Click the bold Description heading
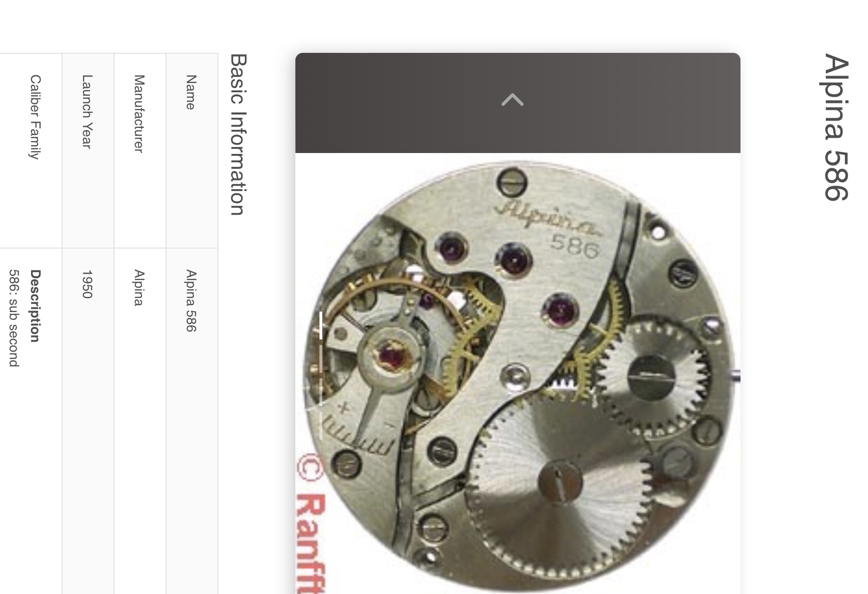Image resolution: width=868 pixels, height=594 pixels. pyautogui.click(x=35, y=306)
